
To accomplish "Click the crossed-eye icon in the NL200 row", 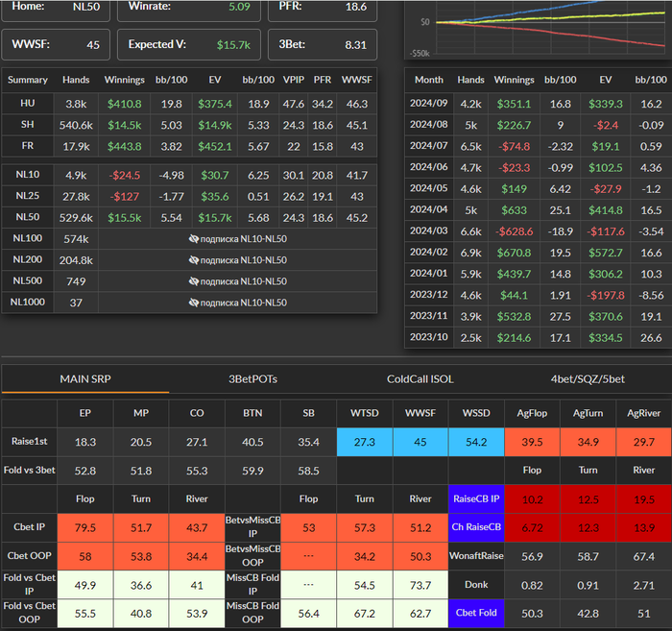I will pos(193,259).
